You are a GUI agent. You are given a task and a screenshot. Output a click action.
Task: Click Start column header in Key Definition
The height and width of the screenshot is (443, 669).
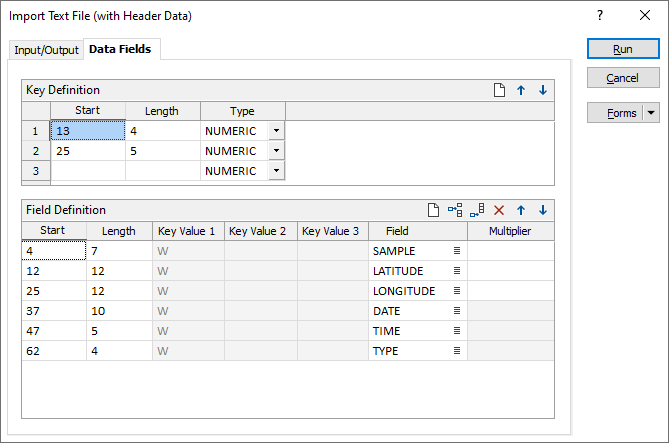88,111
